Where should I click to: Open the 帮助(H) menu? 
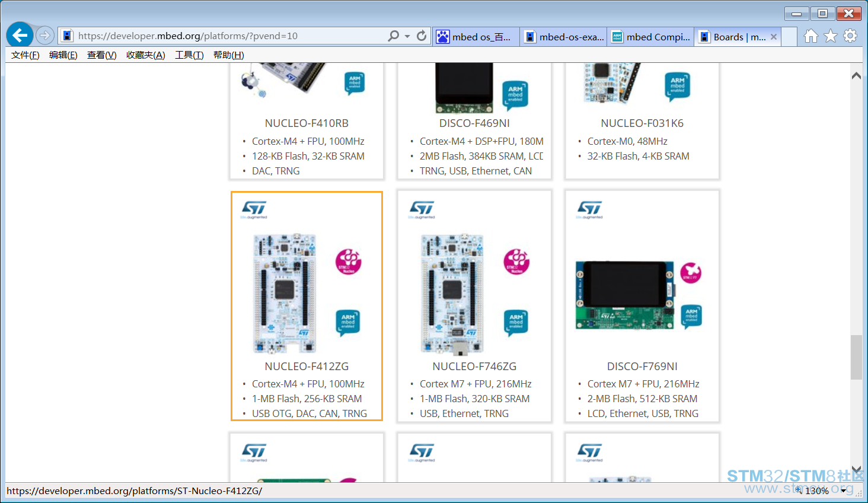pos(229,55)
